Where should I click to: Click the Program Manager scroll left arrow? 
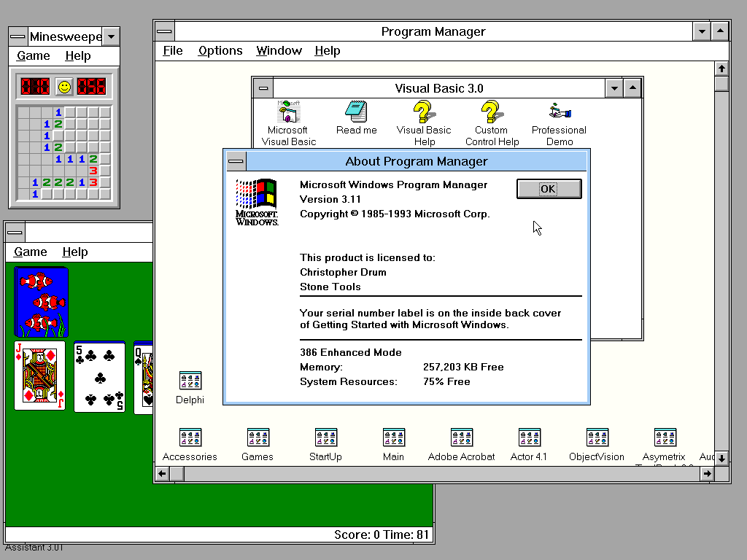point(163,474)
